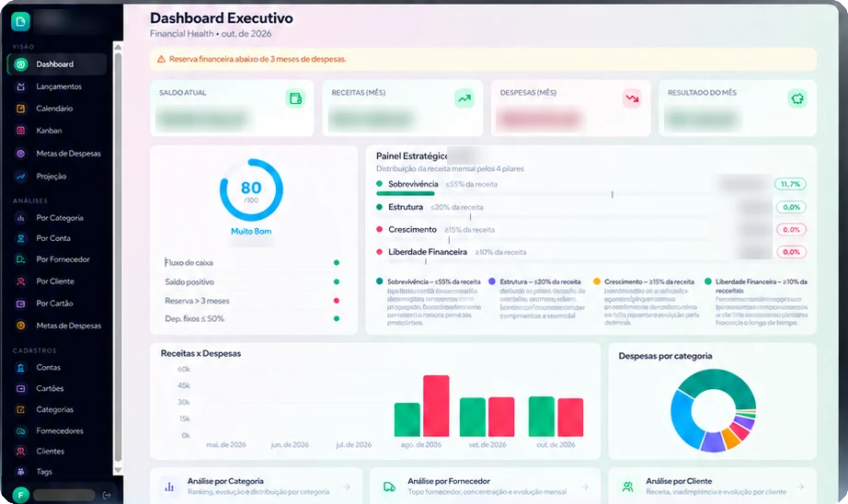Open Por Cliente analysis icon
Viewport: 848px width, 504px height.
20,281
